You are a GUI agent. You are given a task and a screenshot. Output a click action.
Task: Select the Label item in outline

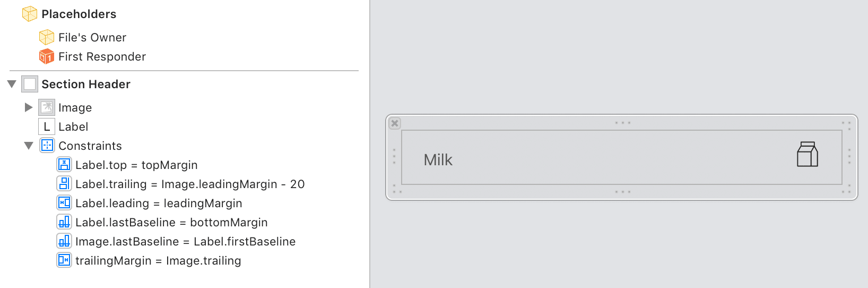(73, 126)
